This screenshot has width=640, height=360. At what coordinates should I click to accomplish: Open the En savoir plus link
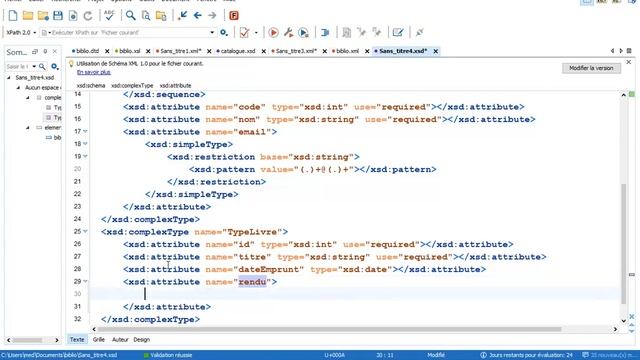tap(94, 72)
